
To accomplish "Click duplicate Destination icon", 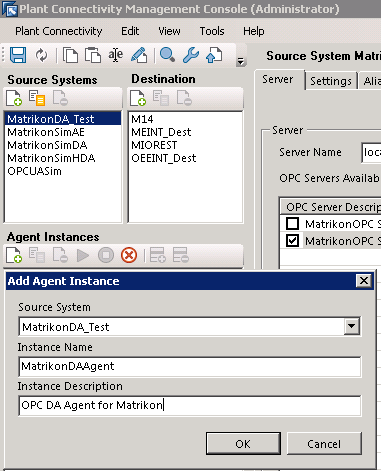I will (x=161, y=98).
